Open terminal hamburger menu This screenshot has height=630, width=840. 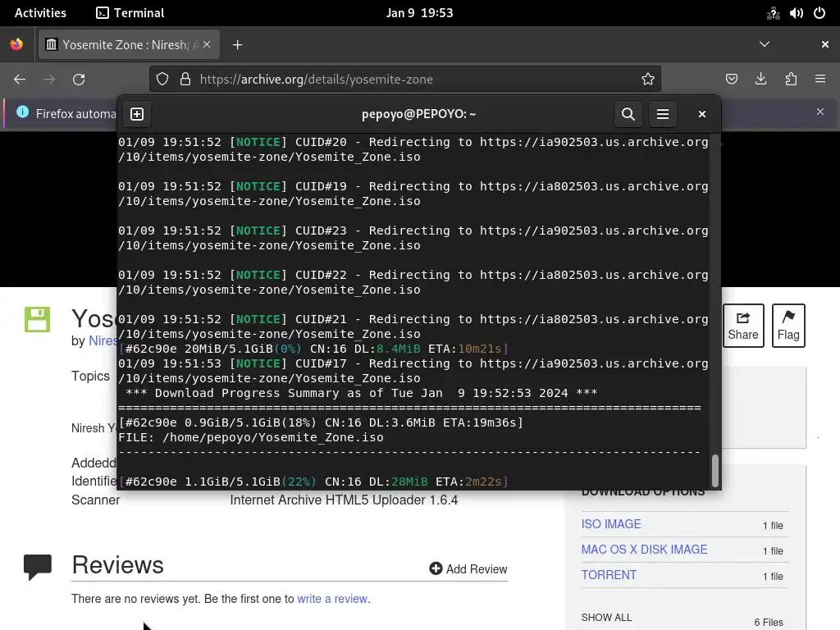tap(663, 114)
